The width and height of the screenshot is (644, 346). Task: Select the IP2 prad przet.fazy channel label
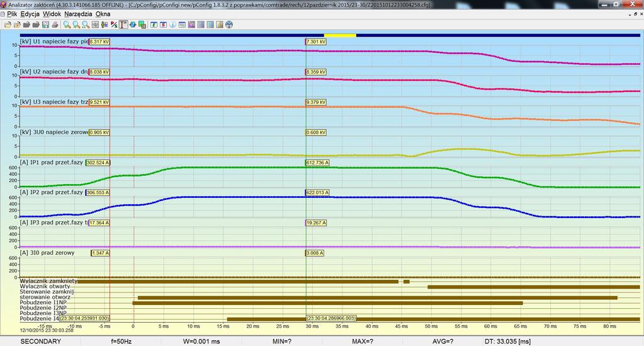(x=52, y=192)
